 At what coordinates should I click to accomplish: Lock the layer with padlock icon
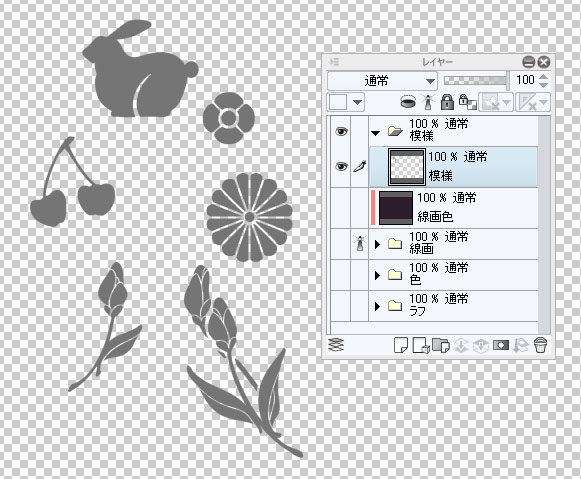coord(447,102)
